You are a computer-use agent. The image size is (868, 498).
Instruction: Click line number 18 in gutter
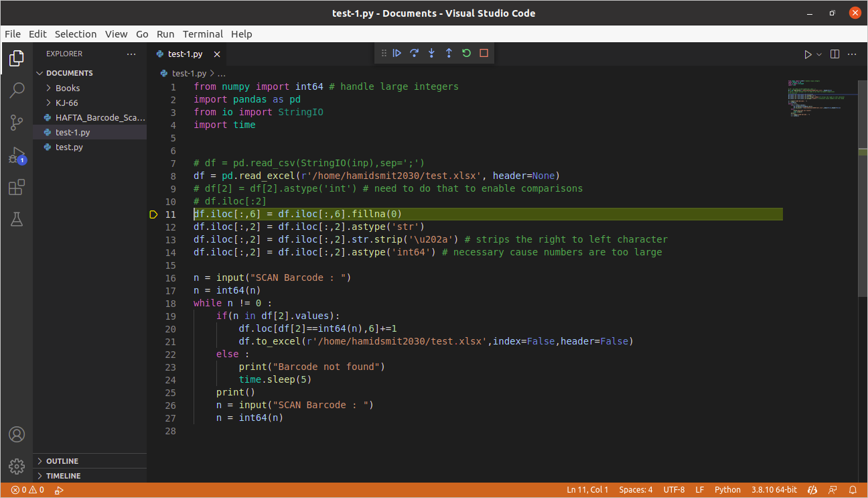(x=170, y=304)
